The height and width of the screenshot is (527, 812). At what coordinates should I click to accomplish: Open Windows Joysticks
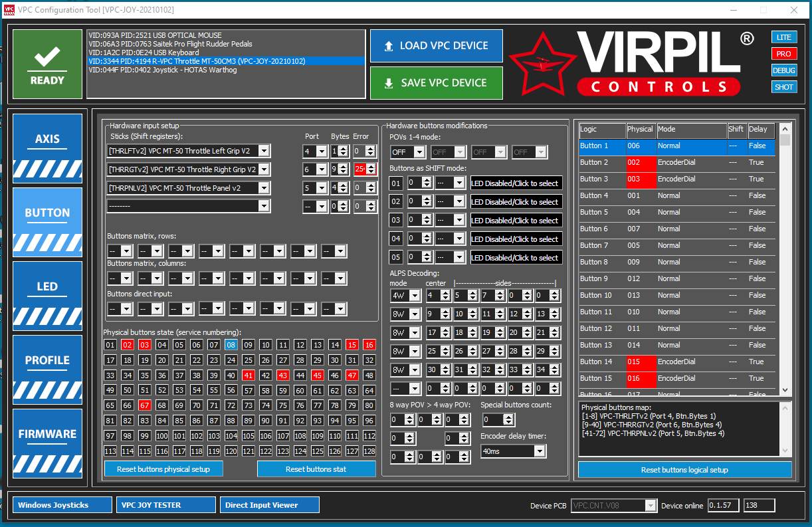[62, 505]
